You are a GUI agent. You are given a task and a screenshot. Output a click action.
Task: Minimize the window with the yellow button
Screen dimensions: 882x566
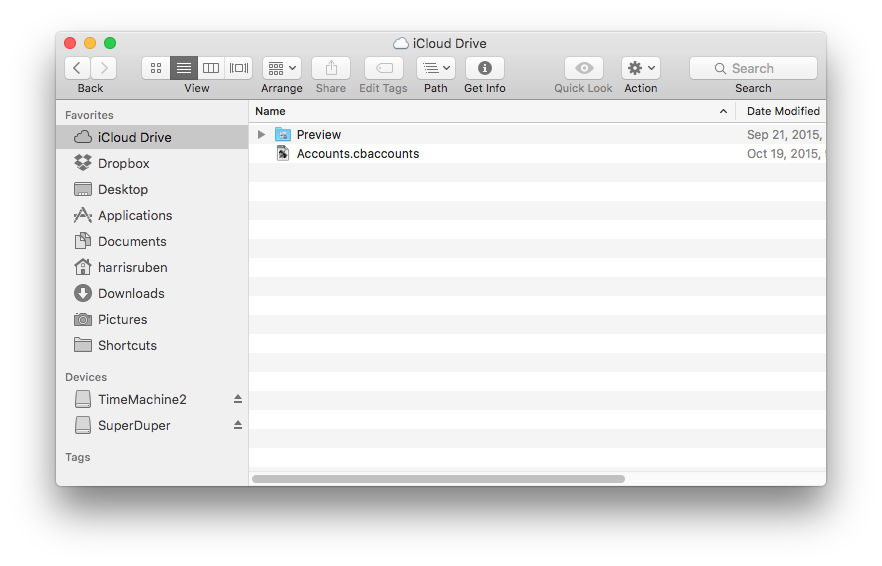(90, 43)
